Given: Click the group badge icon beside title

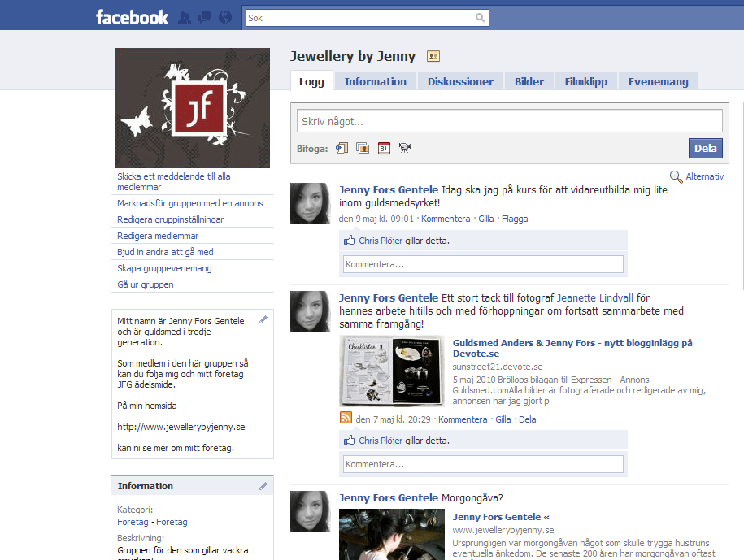Looking at the screenshot, I should pyautogui.click(x=433, y=56).
